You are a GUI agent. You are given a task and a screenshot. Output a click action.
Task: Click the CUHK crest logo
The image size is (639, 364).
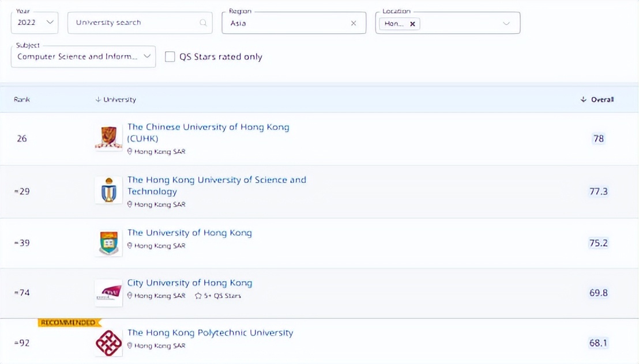108,138
